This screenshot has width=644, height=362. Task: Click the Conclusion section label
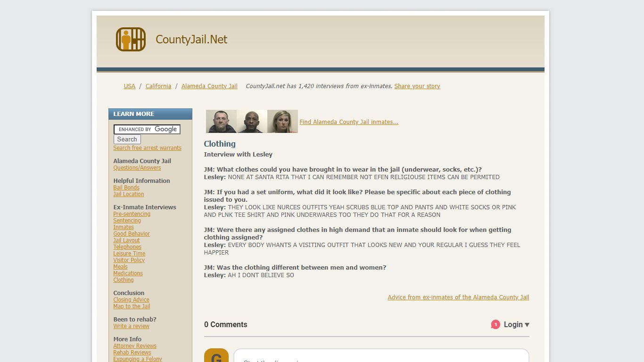click(x=129, y=293)
